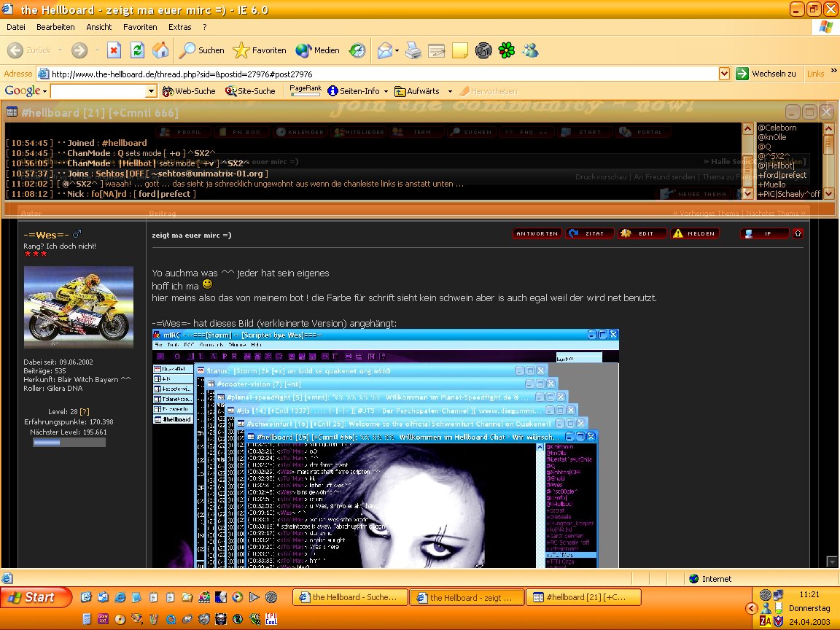Open the Messenger icon in the toolbar
The image size is (840, 630).
530,50
